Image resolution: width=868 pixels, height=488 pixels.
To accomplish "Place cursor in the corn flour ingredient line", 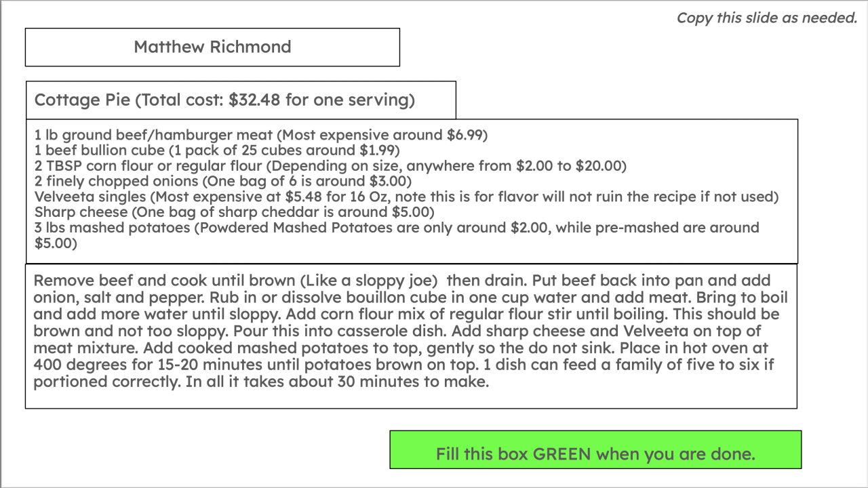I will point(330,165).
